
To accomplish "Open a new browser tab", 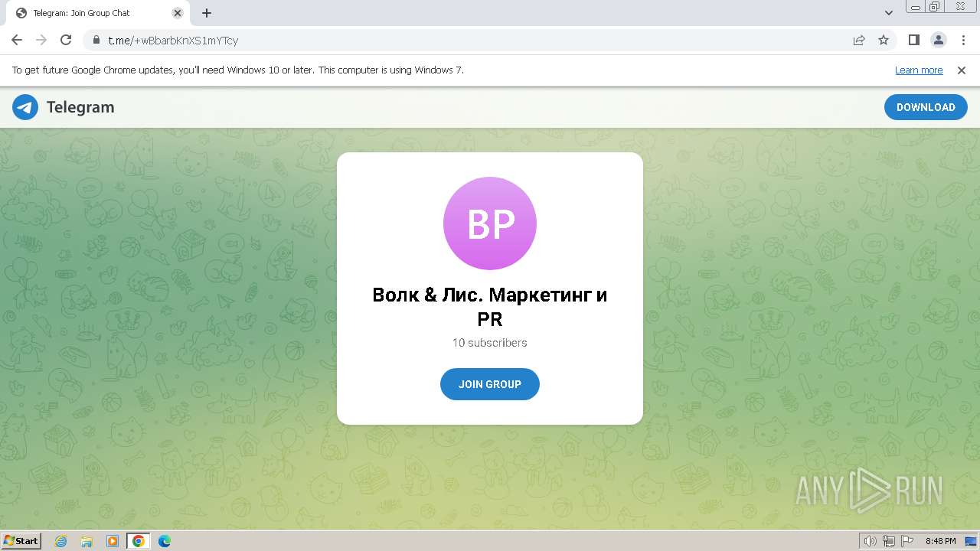I will pyautogui.click(x=207, y=13).
